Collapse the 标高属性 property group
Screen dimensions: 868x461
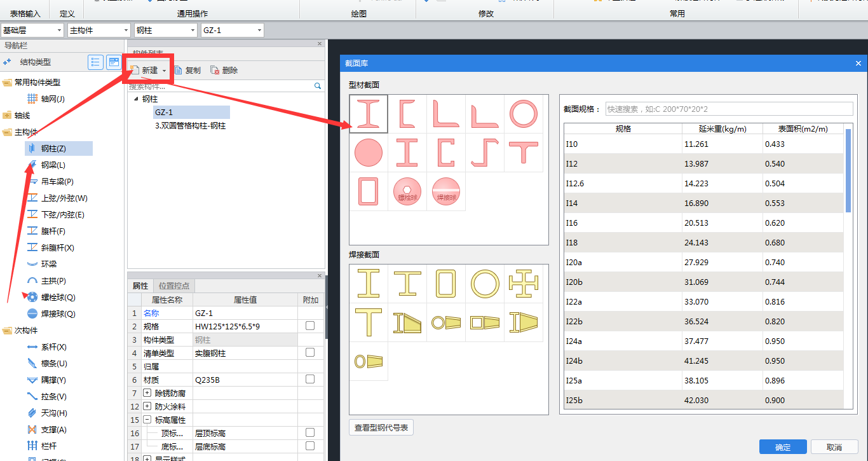[147, 420]
